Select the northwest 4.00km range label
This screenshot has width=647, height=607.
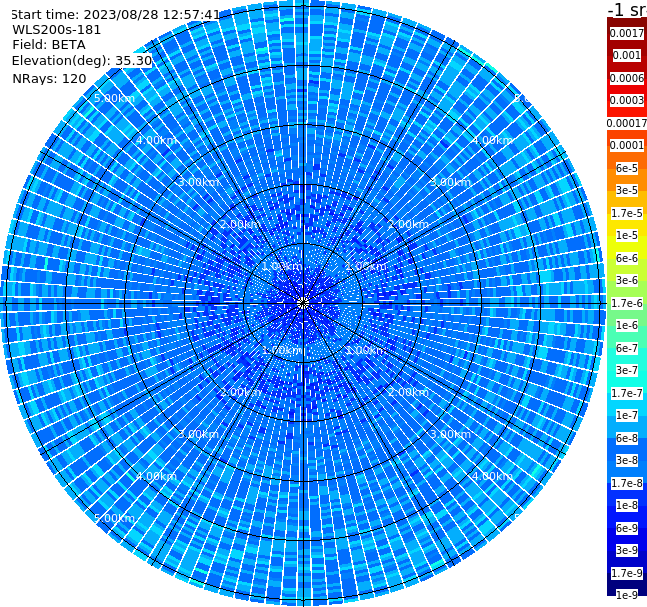156,140
